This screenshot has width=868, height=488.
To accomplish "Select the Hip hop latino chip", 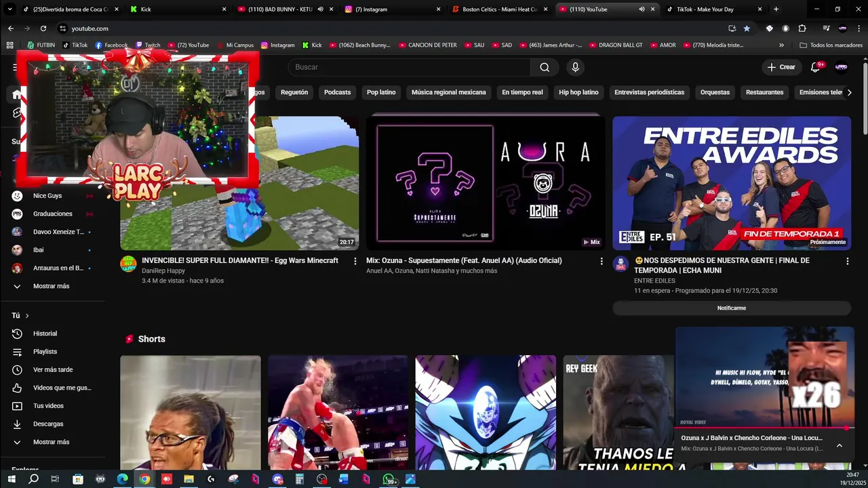I will [578, 92].
